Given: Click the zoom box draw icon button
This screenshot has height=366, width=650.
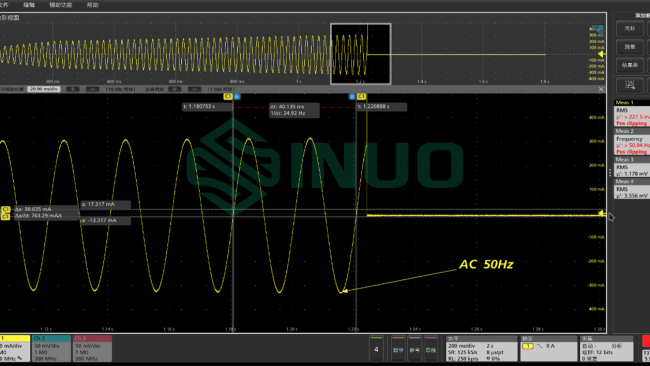Looking at the screenshot, I should 630,85.
